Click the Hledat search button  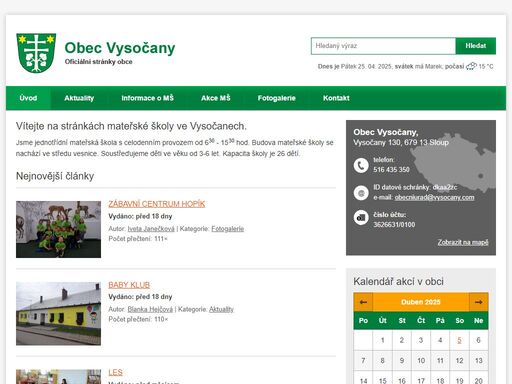pos(476,46)
